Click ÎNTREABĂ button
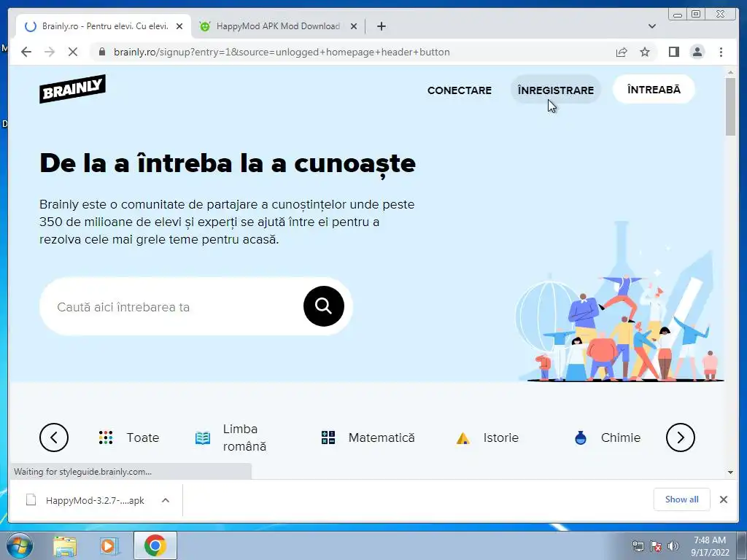 tap(654, 89)
